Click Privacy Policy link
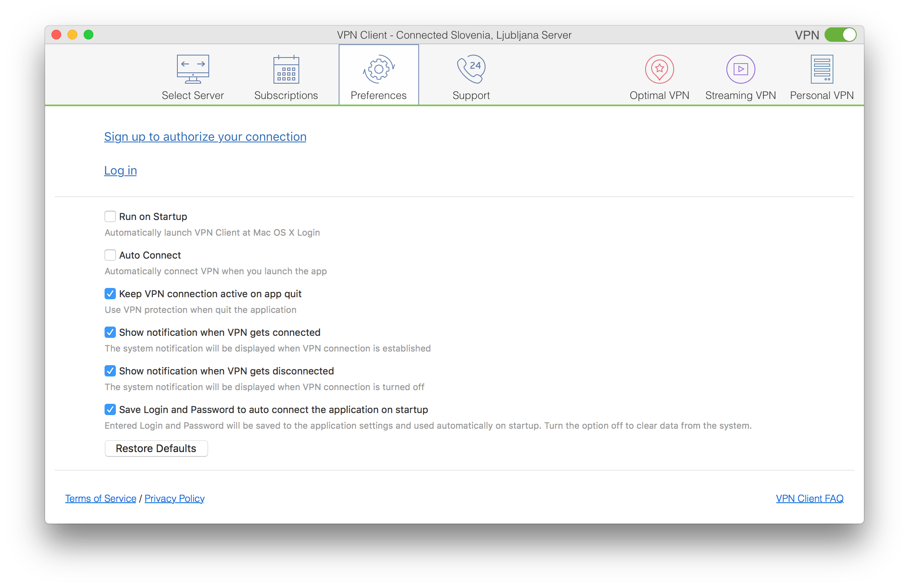 point(176,499)
